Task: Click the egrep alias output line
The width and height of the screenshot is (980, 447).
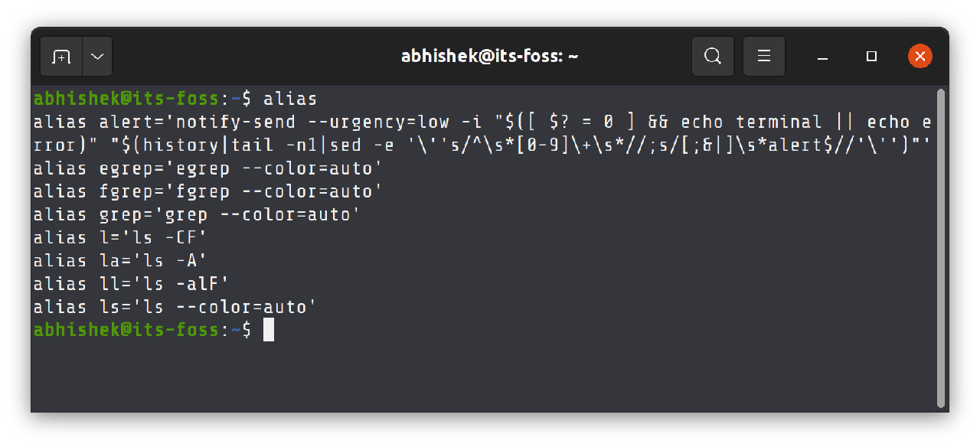Action: click(x=207, y=168)
